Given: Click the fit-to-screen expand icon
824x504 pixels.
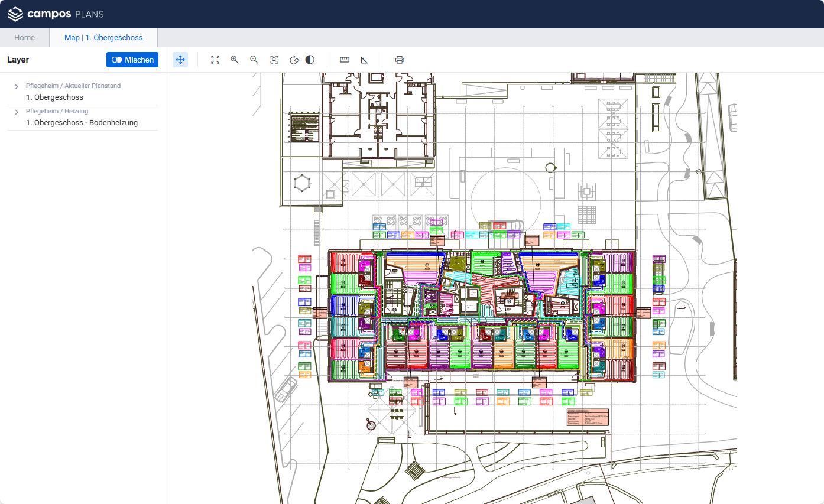Looking at the screenshot, I should [x=215, y=60].
